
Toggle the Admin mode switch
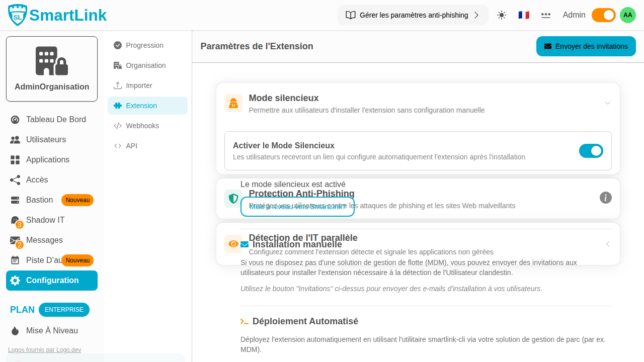click(x=603, y=15)
